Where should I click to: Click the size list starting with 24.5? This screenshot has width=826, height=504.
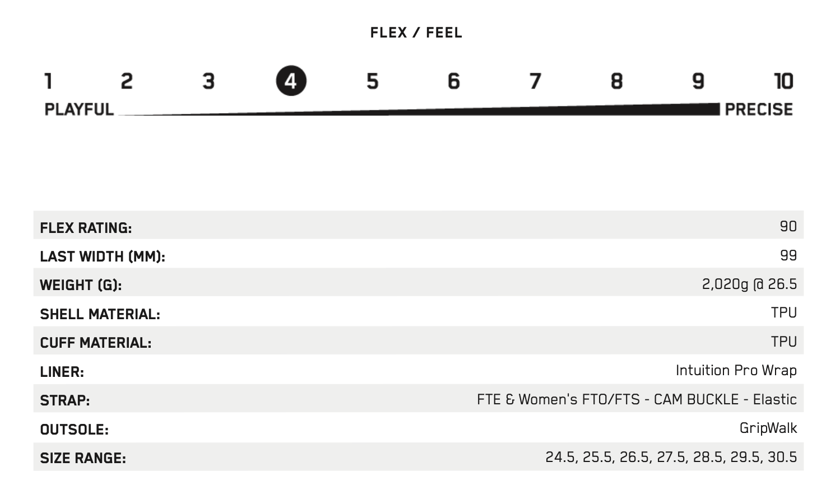point(671,457)
